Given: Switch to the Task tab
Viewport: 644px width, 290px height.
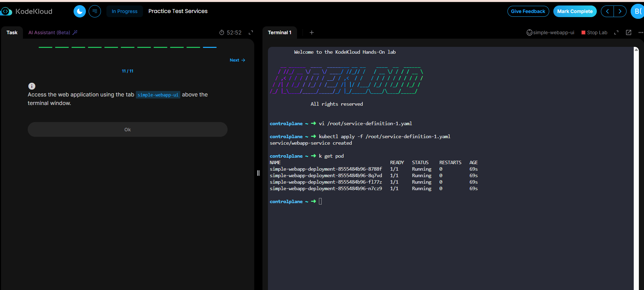Looking at the screenshot, I should click(x=12, y=32).
